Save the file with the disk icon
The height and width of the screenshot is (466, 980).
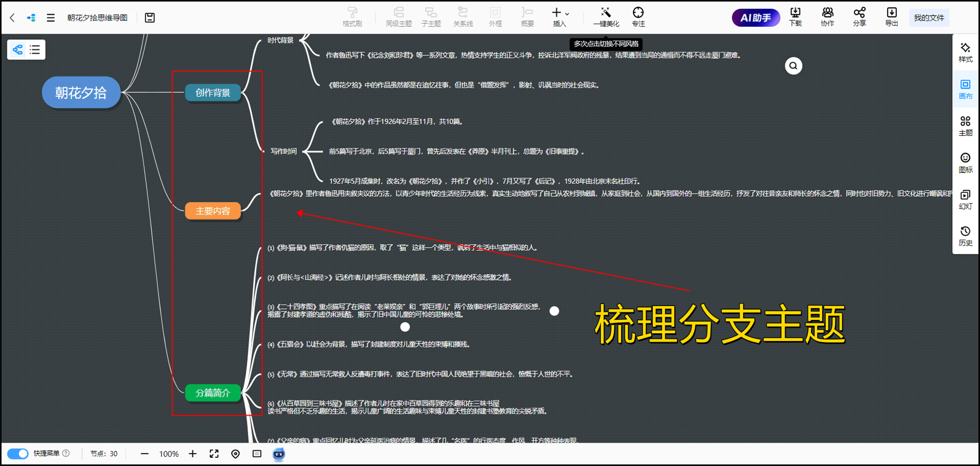[150, 18]
